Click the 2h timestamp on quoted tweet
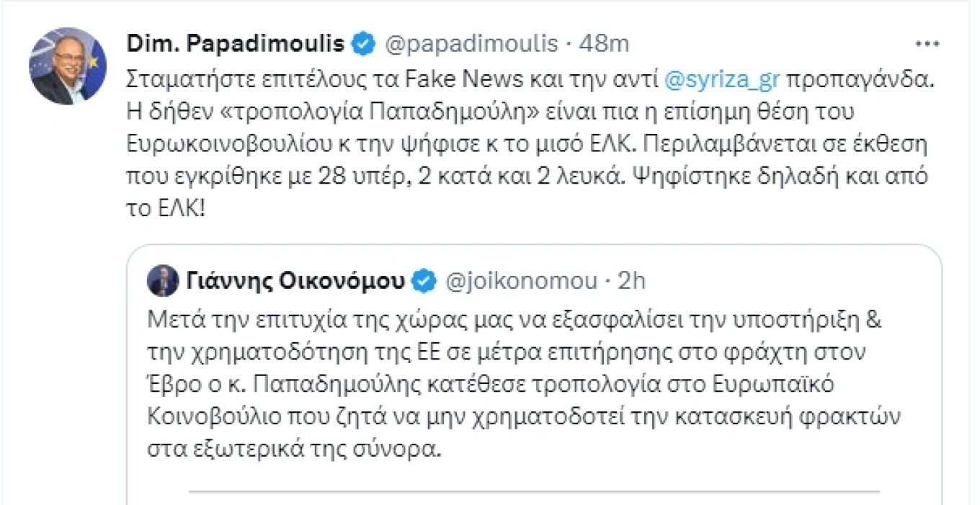The height and width of the screenshot is (505, 980). [631, 281]
